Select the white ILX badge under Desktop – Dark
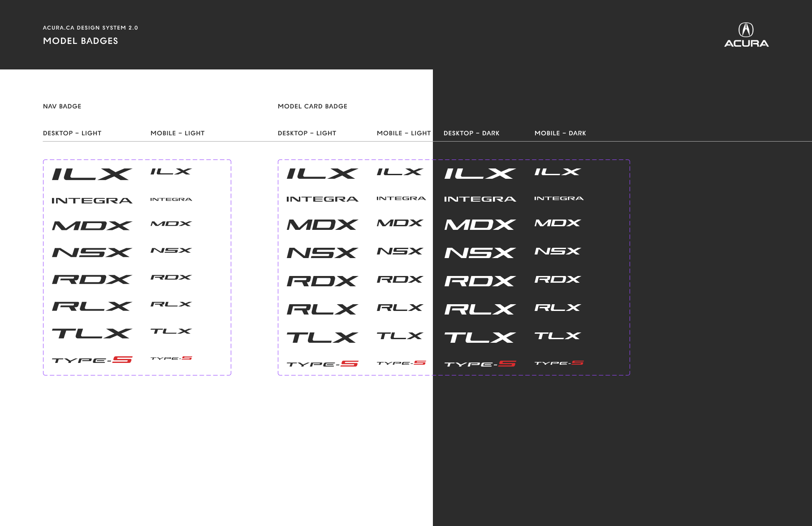Viewport: 812px width, 526px height. (x=480, y=174)
